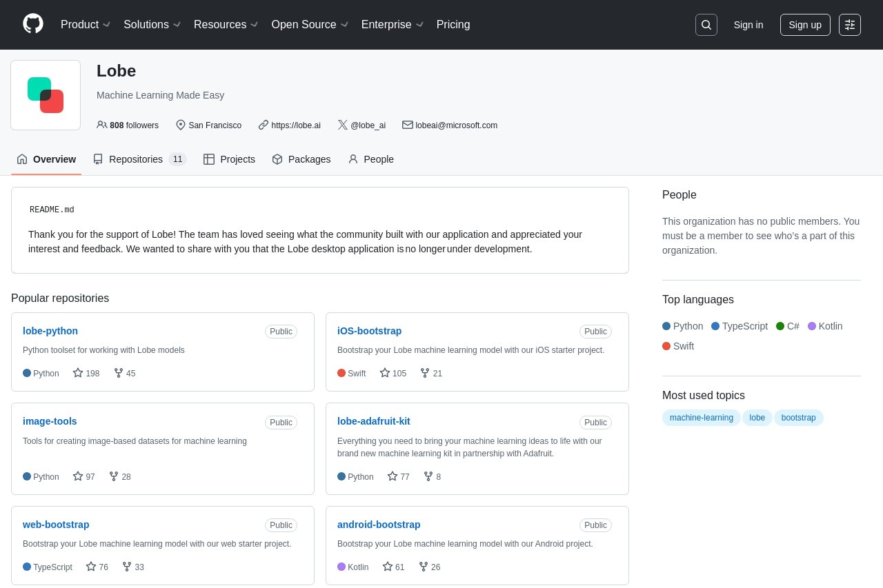Viewport: 883px width, 588px height.
Task: Open the https://lobe.ai website link
Action: [295, 125]
